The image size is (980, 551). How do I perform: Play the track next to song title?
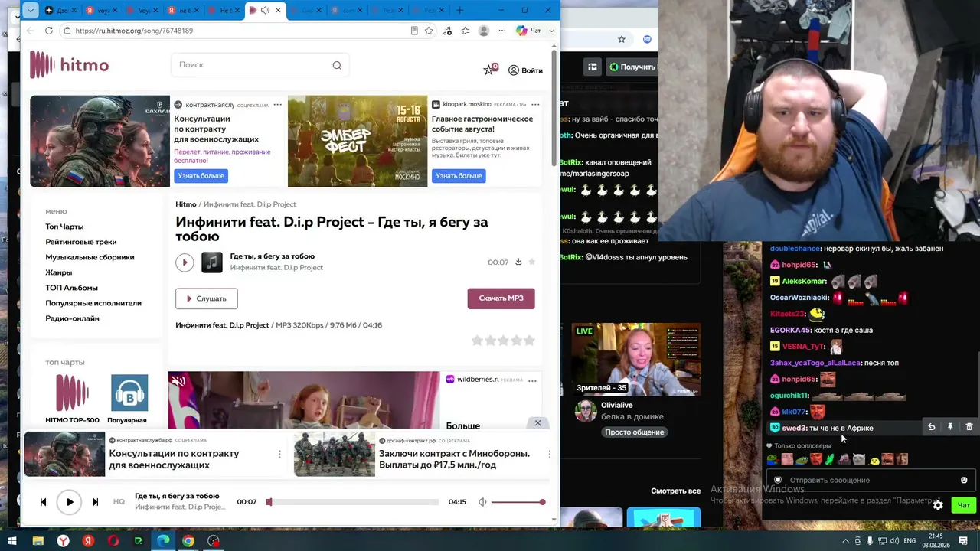185,262
